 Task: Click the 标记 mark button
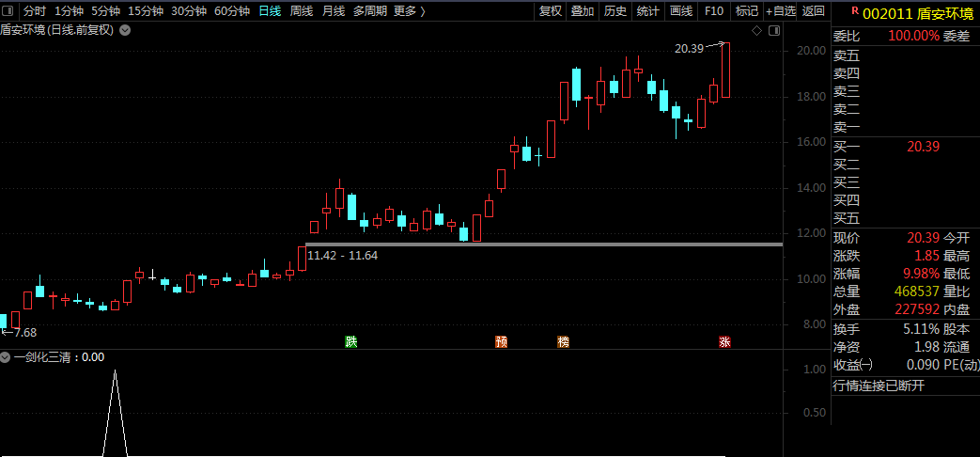coord(747,10)
